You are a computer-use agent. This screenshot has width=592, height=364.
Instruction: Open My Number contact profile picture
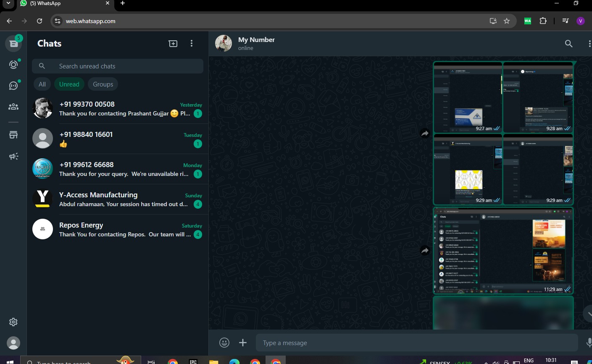pos(224,43)
